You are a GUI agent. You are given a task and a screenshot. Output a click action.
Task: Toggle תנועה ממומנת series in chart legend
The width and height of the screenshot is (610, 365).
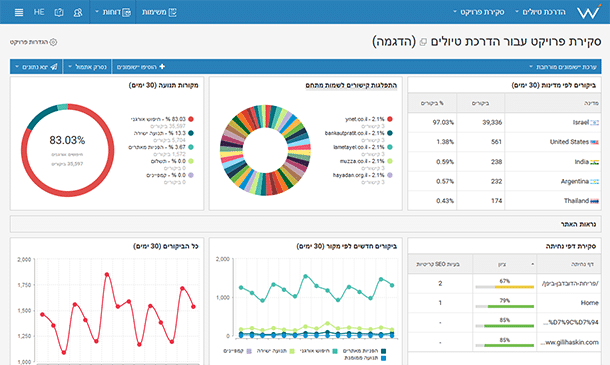pyautogui.click(x=365, y=358)
